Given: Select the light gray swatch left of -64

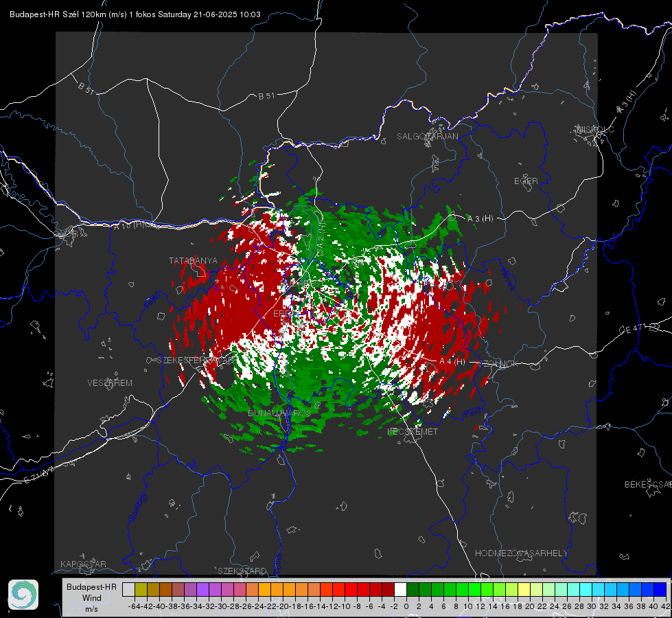Looking at the screenshot, I should (128, 589).
